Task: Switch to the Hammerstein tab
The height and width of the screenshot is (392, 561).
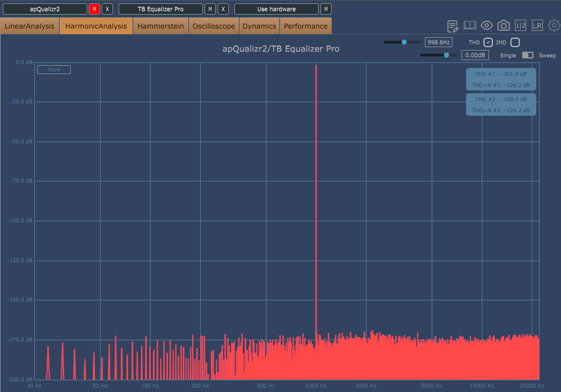Action: (x=161, y=26)
